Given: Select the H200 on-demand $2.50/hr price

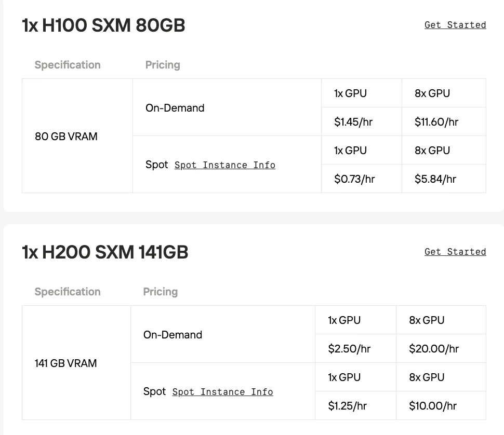Looking at the screenshot, I should [349, 349].
